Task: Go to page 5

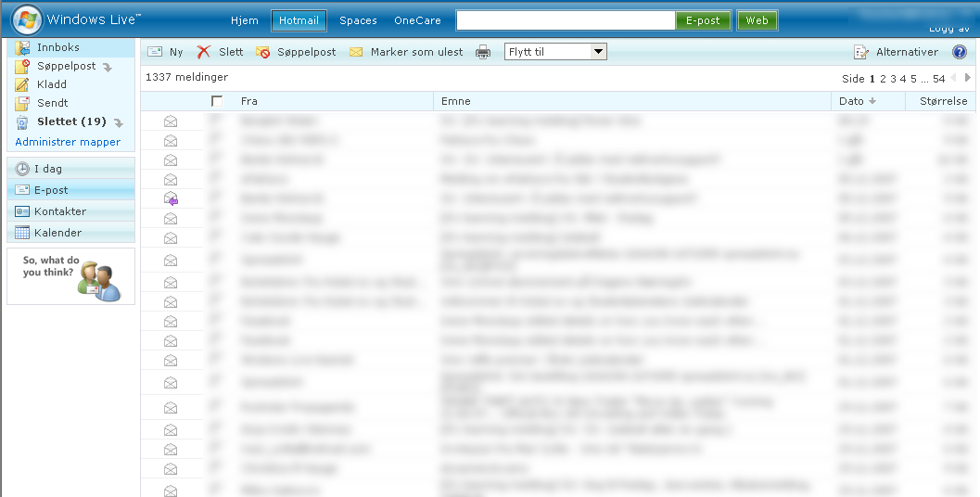Action: tap(914, 79)
